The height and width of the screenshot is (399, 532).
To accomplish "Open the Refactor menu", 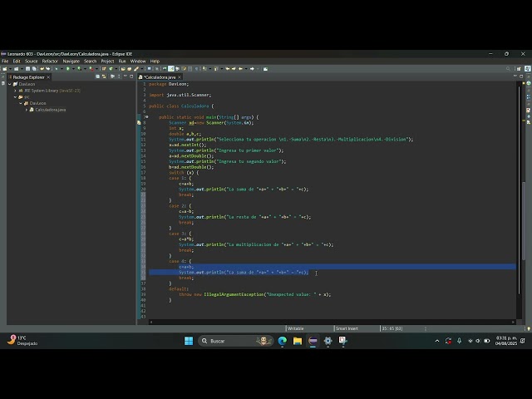I will [x=50, y=62].
